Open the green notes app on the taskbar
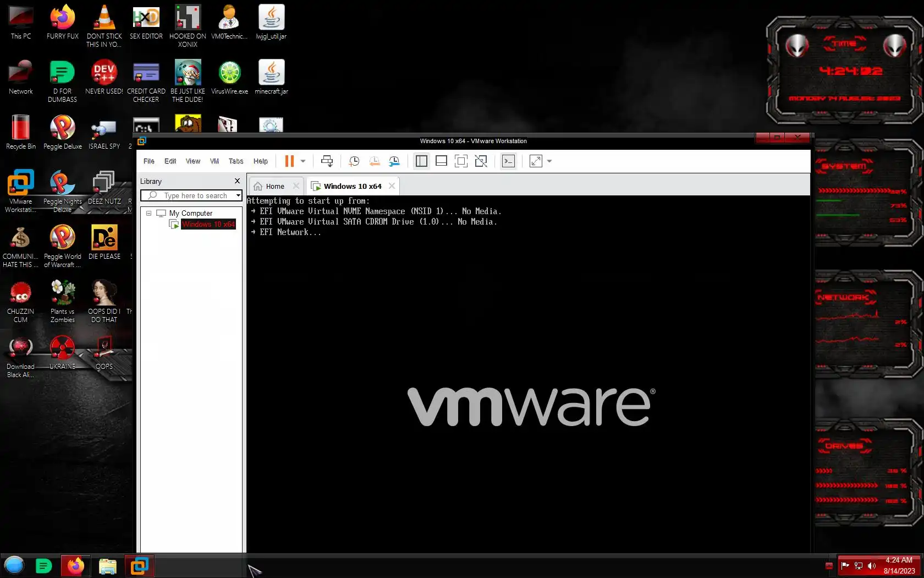The width and height of the screenshot is (924, 578). point(43,565)
